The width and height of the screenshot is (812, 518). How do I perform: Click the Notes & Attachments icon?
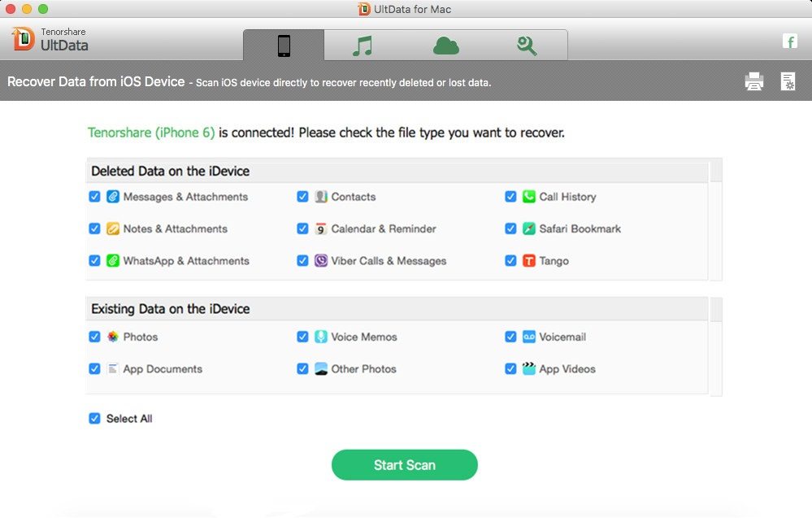point(113,229)
